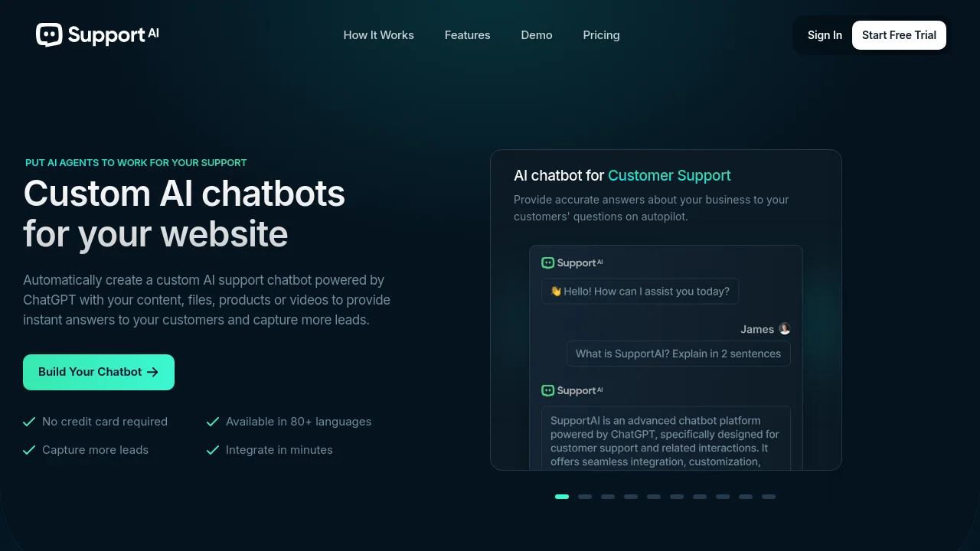Image resolution: width=980 pixels, height=551 pixels.
Task: Click the 'Capture more leads' text
Action: 96,450
